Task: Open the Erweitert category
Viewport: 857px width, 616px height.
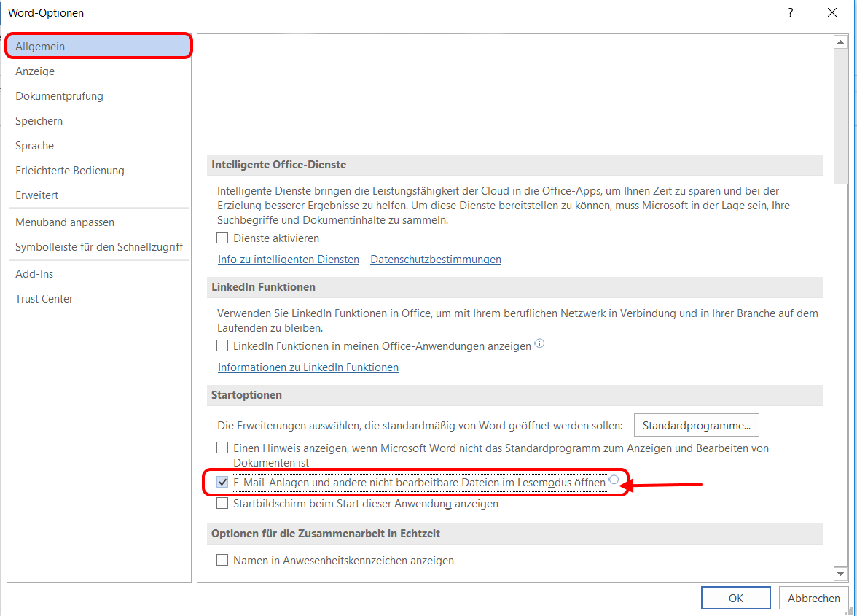Action: click(x=99, y=195)
